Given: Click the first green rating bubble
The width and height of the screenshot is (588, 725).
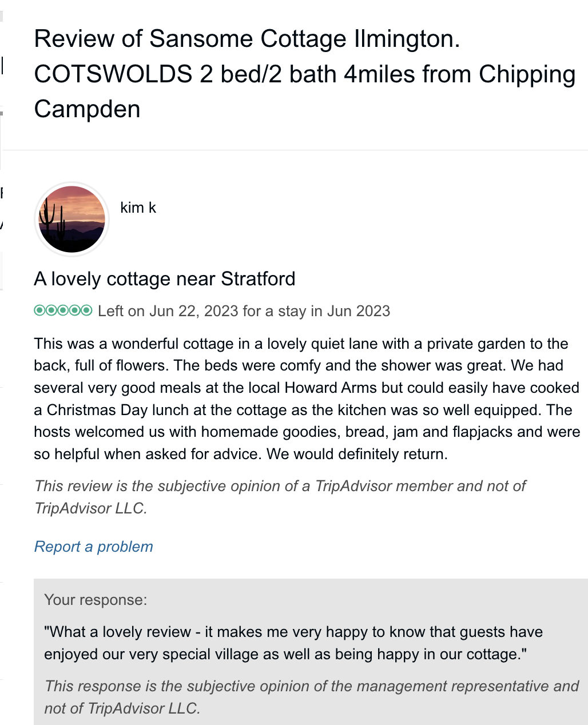Looking at the screenshot, I should tap(39, 310).
